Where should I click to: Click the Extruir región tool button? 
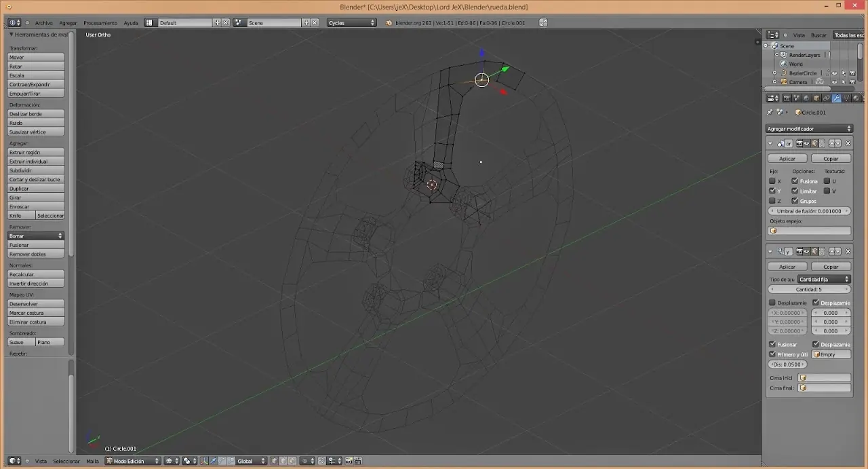pyautogui.click(x=36, y=152)
